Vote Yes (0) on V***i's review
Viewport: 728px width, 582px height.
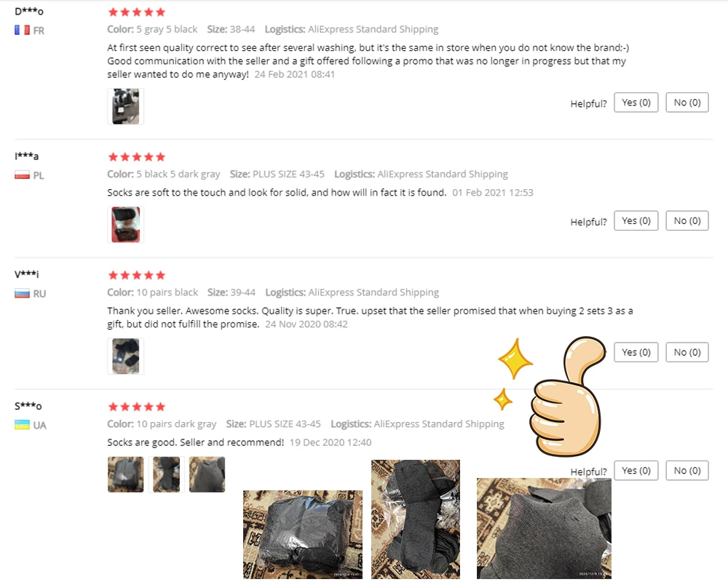[x=636, y=352]
